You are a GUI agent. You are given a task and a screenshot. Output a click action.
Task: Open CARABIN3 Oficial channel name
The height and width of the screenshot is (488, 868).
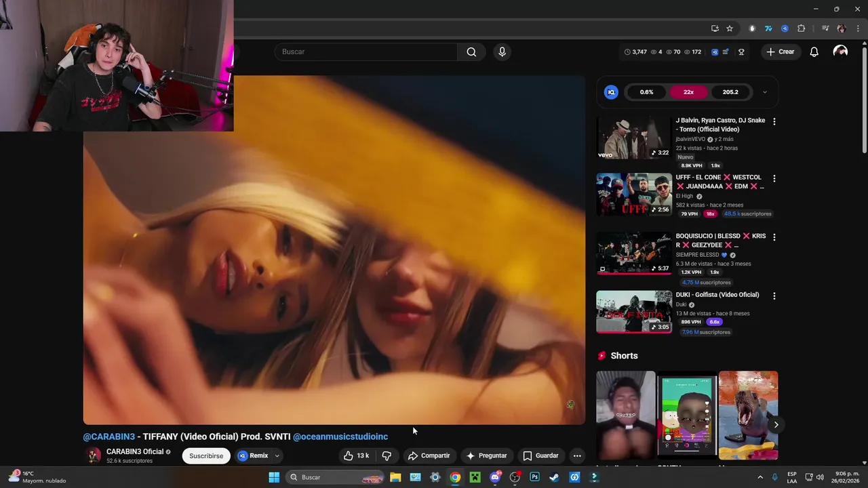[135, 452]
